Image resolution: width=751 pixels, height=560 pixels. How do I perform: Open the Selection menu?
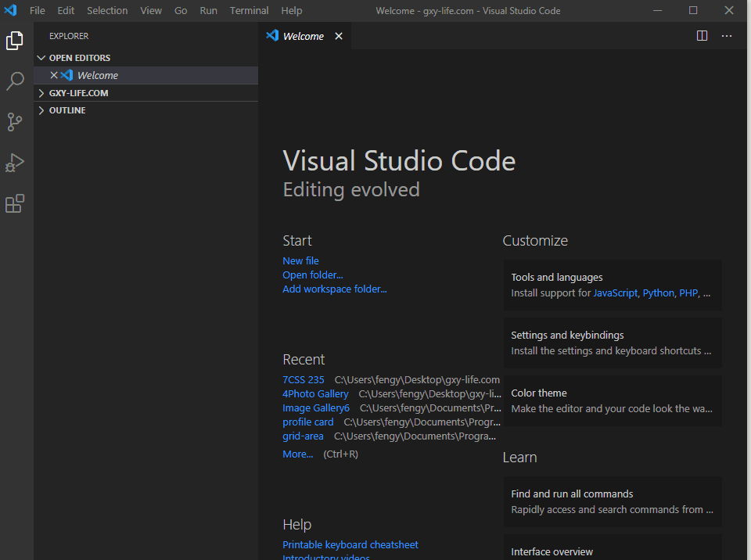(107, 11)
